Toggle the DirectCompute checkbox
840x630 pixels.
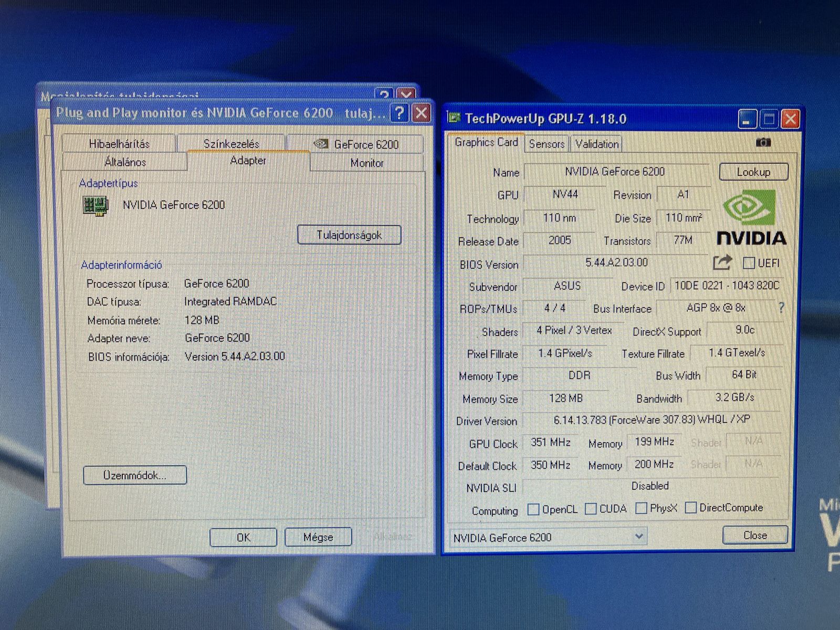[691, 508]
